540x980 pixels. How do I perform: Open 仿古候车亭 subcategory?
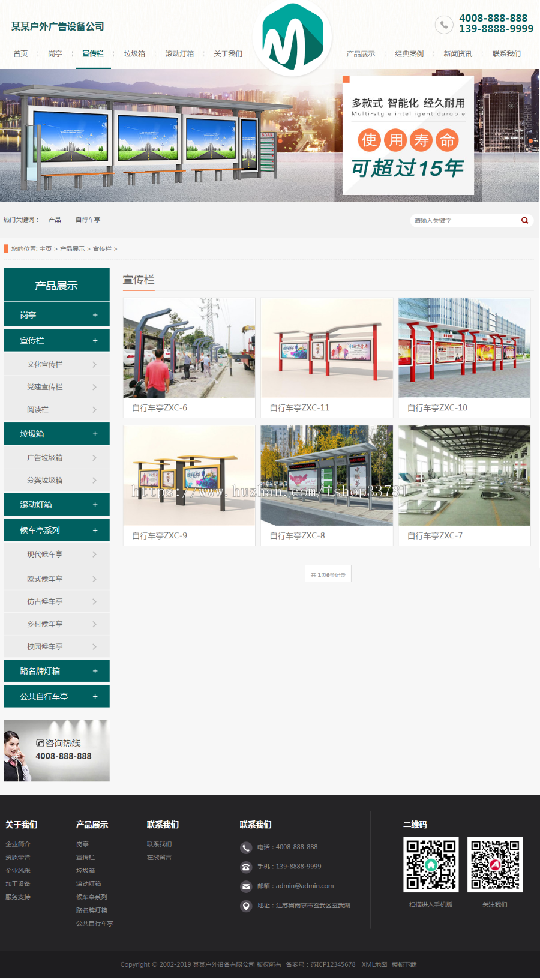point(56,601)
